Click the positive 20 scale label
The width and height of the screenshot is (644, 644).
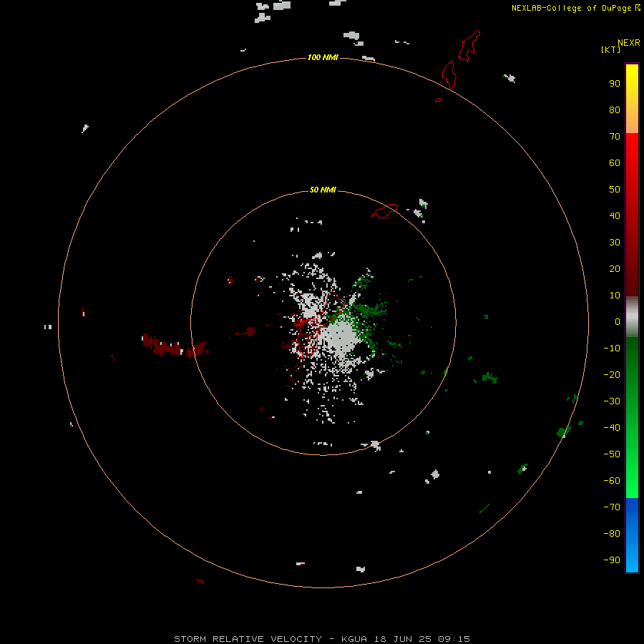(x=615, y=268)
